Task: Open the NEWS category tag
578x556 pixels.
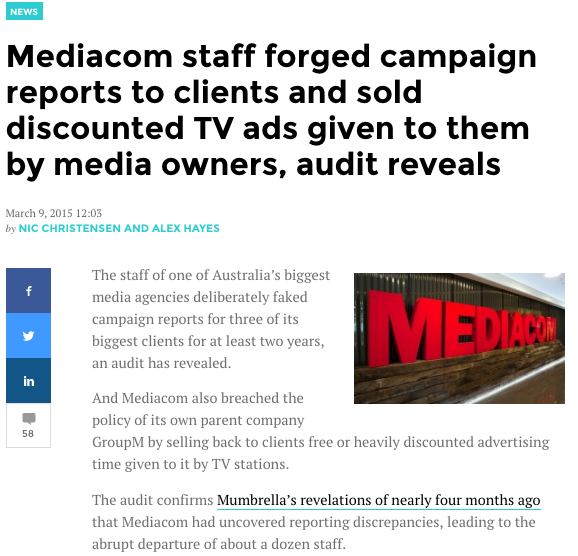Action: coord(24,11)
